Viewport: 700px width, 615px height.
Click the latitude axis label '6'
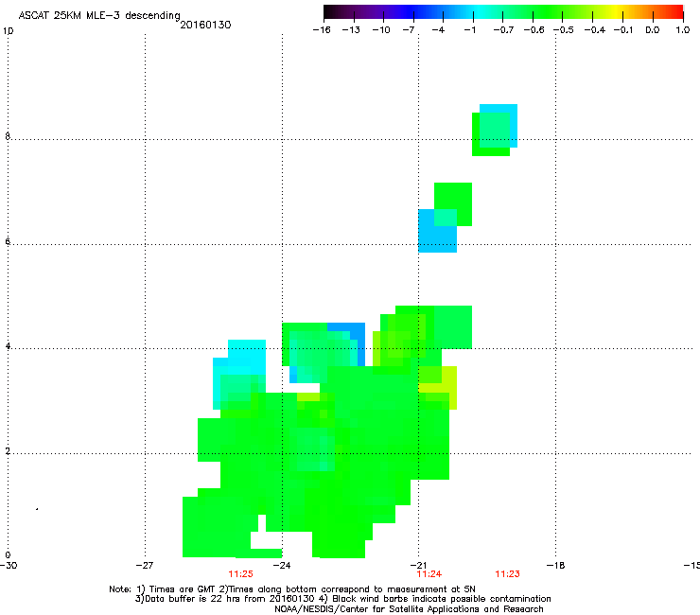coord(8,241)
